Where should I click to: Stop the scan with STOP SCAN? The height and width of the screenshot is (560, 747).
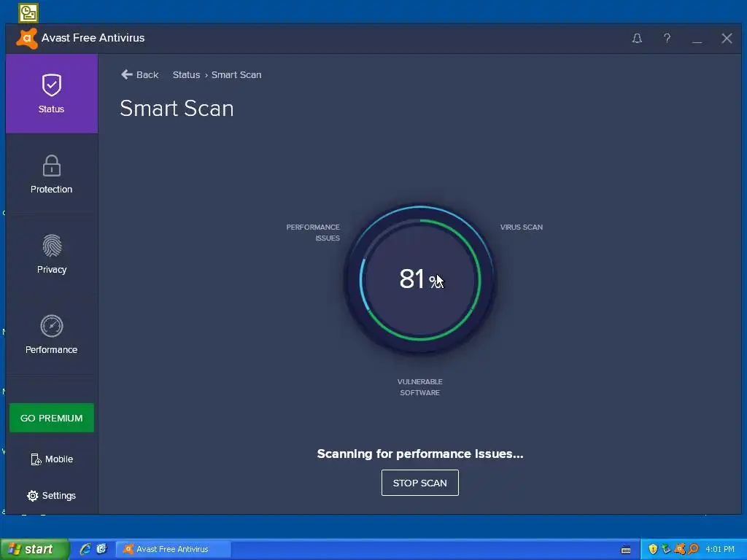(419, 483)
